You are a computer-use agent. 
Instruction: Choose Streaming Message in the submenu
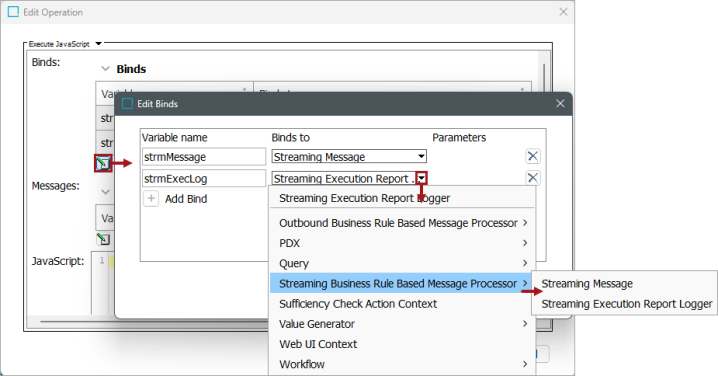click(587, 283)
